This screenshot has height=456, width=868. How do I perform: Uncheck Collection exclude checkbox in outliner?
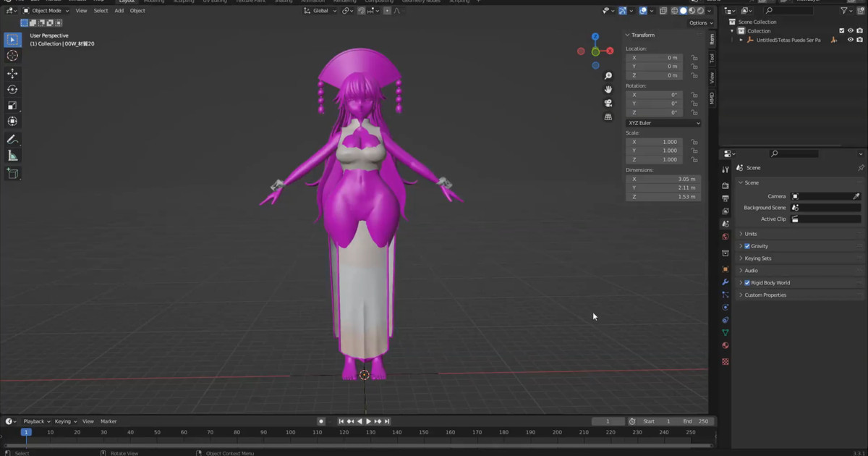pos(841,31)
